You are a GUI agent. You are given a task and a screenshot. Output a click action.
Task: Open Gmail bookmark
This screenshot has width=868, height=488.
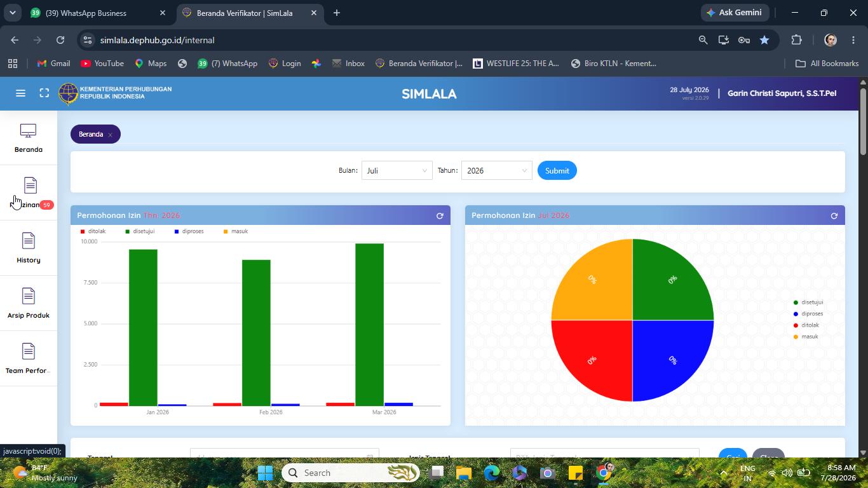click(54, 64)
